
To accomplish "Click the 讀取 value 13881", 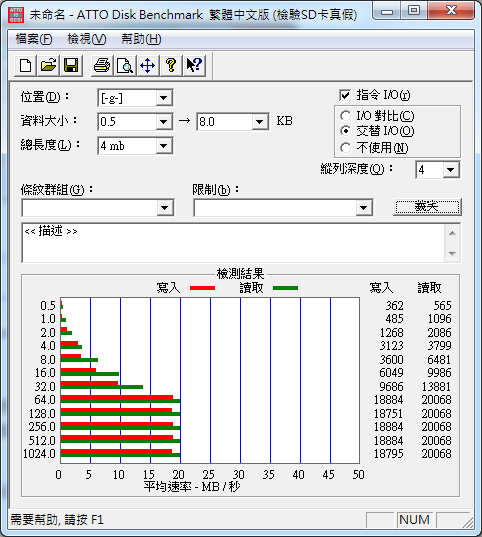I will pyautogui.click(x=436, y=387).
